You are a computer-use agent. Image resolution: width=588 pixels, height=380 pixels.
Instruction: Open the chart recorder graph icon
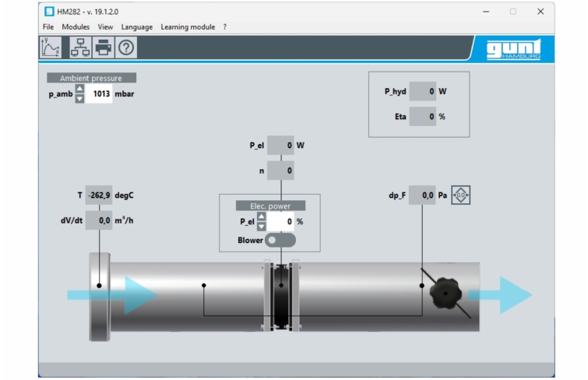[x=51, y=47]
